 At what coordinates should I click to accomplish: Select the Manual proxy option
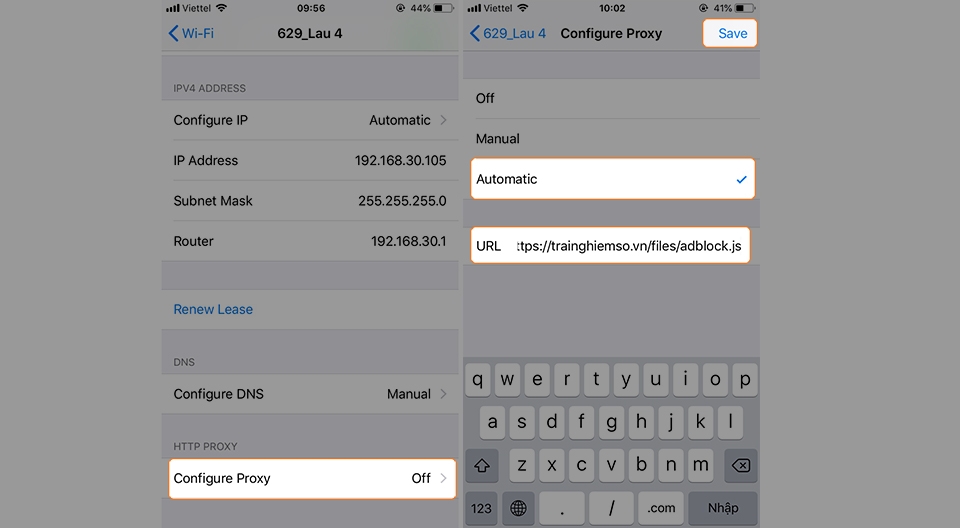point(611,139)
